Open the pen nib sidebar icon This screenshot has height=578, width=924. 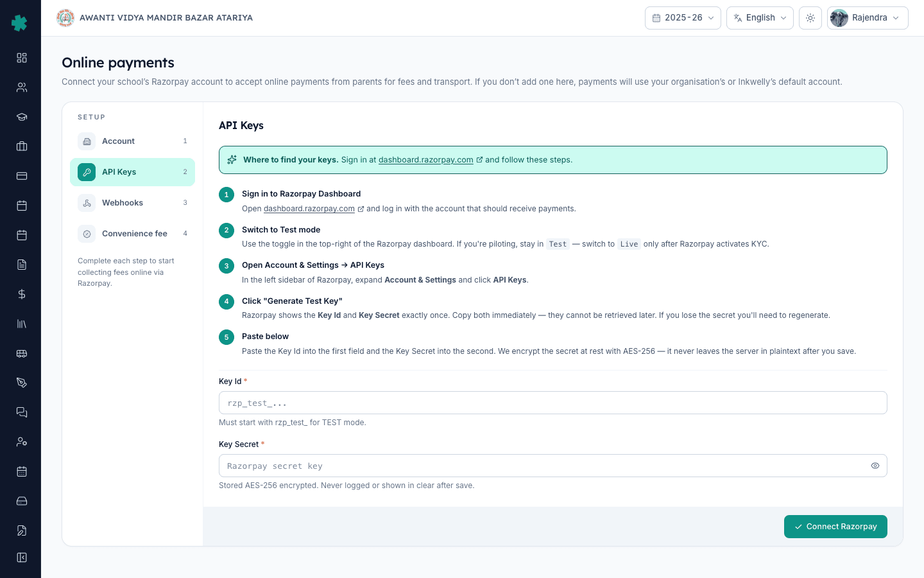[x=22, y=383]
